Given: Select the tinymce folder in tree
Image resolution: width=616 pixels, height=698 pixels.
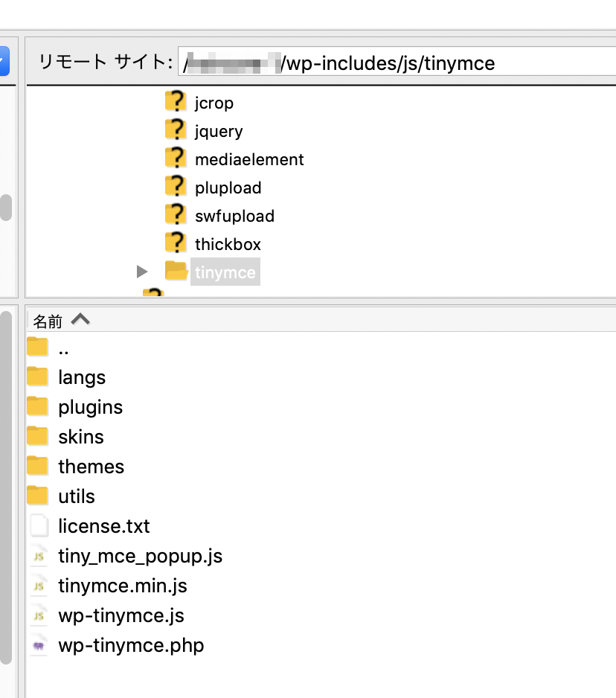Looking at the screenshot, I should click(x=225, y=272).
